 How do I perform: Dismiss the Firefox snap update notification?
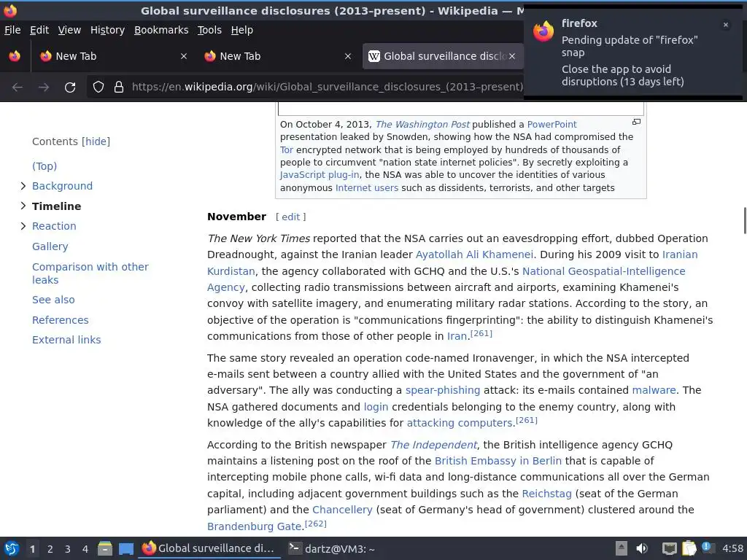[726, 26]
